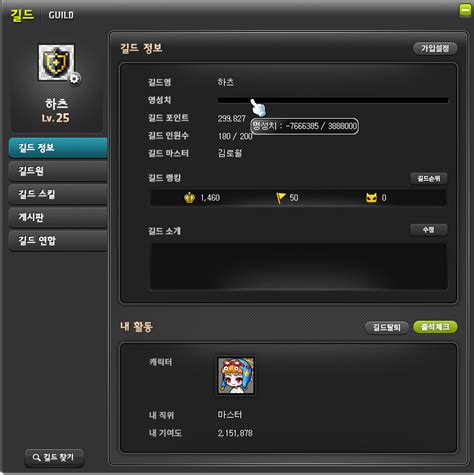Screen dimensions: 474x475
Task: Click the crown ranking icon
Action: 189,198
